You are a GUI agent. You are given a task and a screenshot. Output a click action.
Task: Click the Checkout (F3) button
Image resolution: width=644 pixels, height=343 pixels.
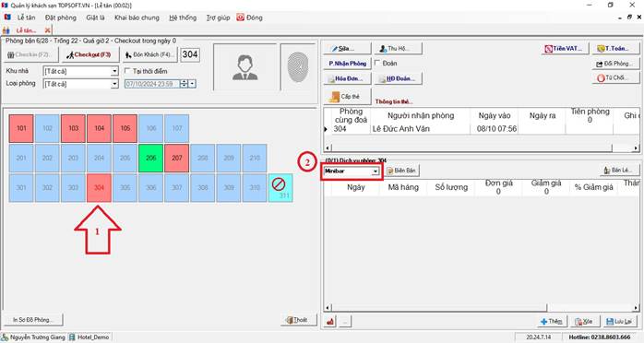[x=90, y=54]
